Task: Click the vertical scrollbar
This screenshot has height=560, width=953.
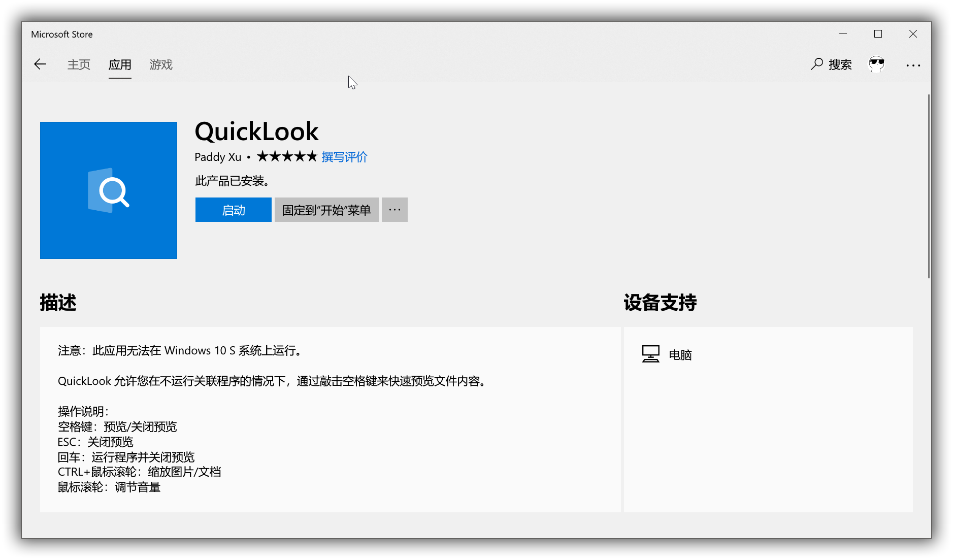Action: coord(929,186)
